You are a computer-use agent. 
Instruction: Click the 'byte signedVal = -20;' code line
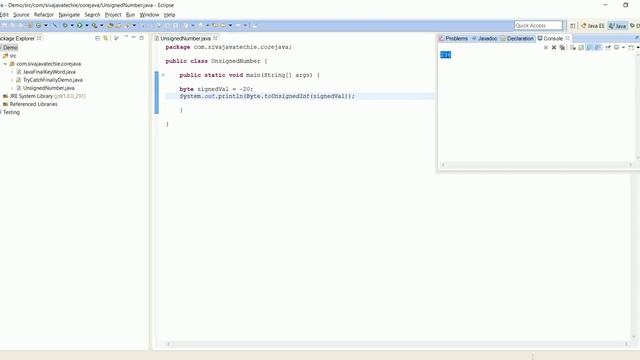point(216,89)
